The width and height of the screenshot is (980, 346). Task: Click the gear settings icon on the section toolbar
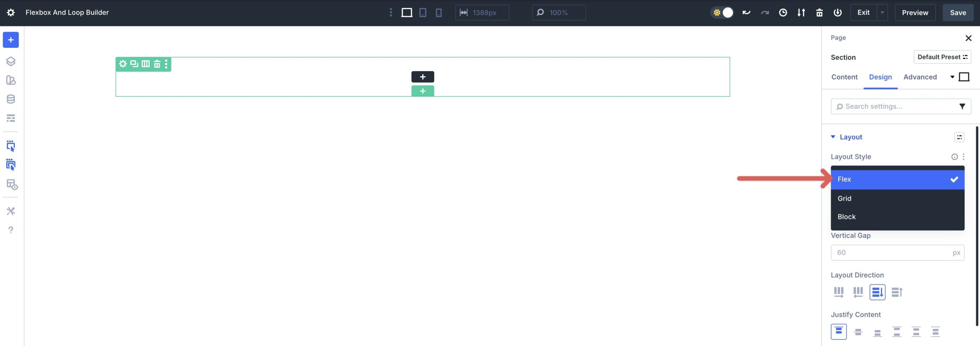[x=122, y=64]
